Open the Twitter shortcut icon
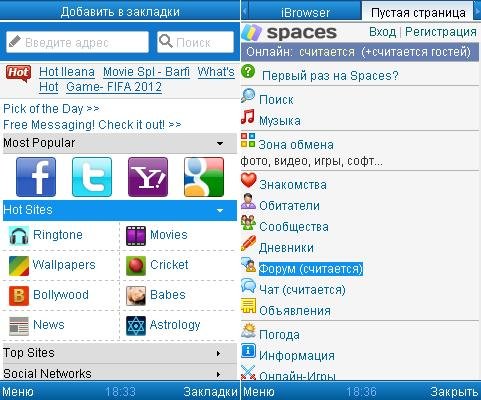Screen dimensions: 481x400 pyautogui.click(x=92, y=177)
